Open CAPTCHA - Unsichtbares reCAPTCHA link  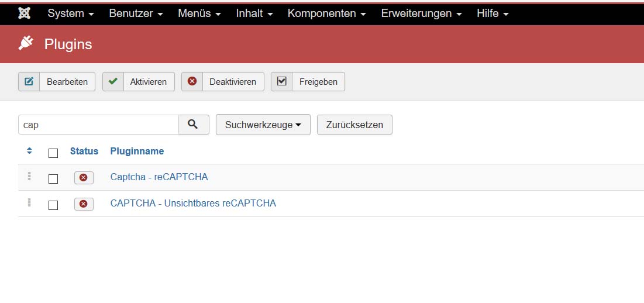[x=193, y=203]
